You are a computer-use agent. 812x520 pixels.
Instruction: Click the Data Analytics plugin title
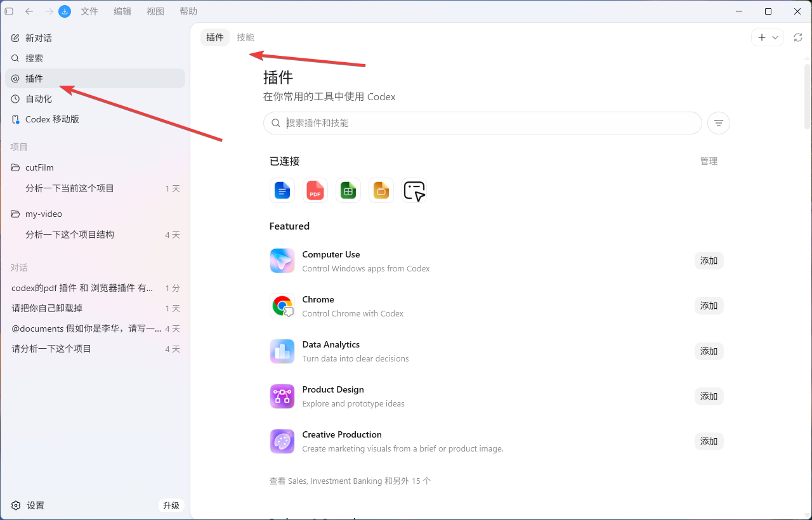(x=331, y=344)
